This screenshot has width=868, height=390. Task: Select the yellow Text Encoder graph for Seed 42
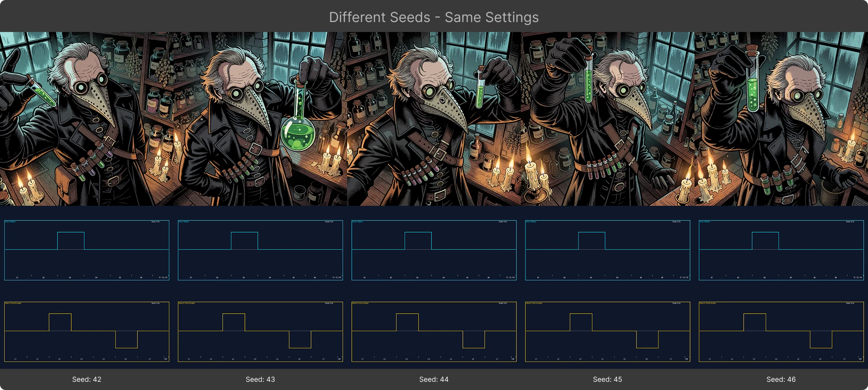(87, 332)
